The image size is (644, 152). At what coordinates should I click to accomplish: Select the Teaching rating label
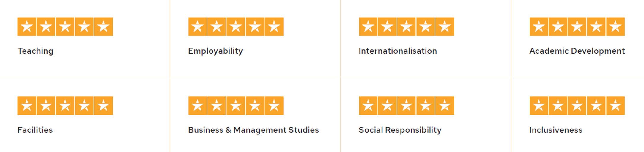click(x=35, y=51)
